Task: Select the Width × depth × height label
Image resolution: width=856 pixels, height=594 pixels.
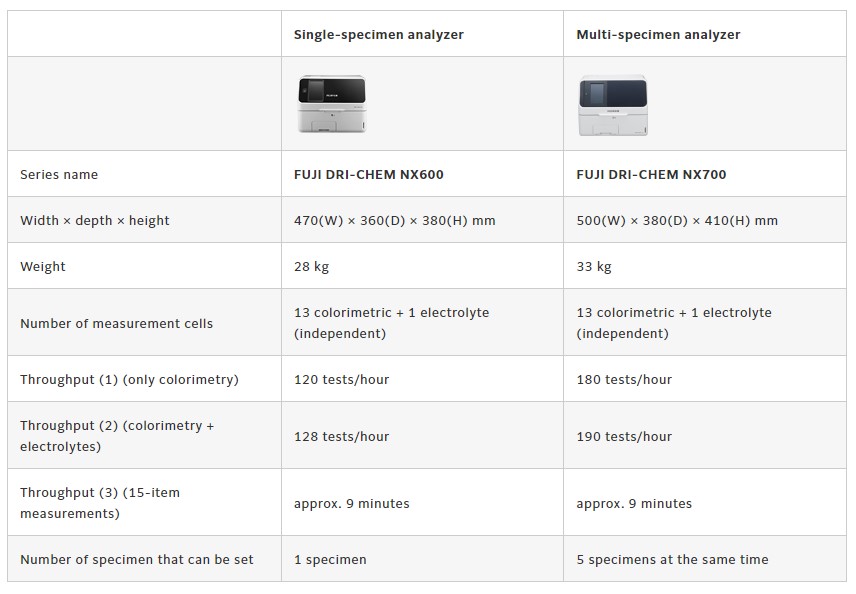Action: (95, 221)
